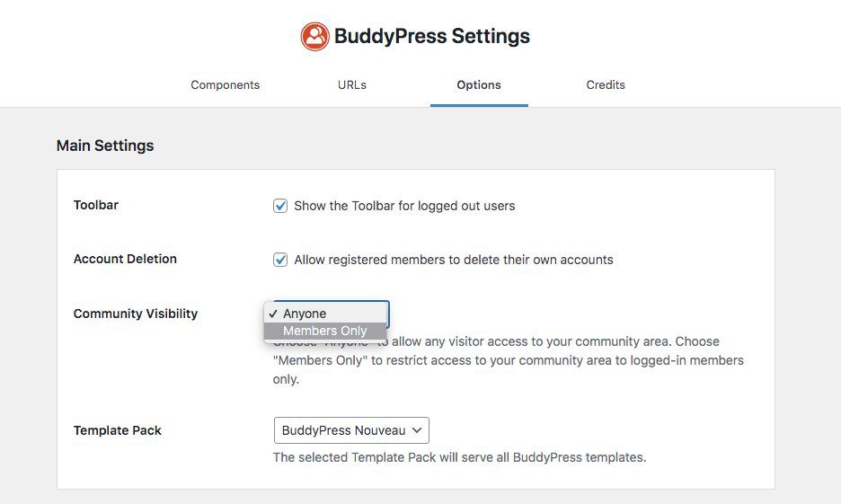
Task: Open the URLs tab
Action: click(352, 85)
